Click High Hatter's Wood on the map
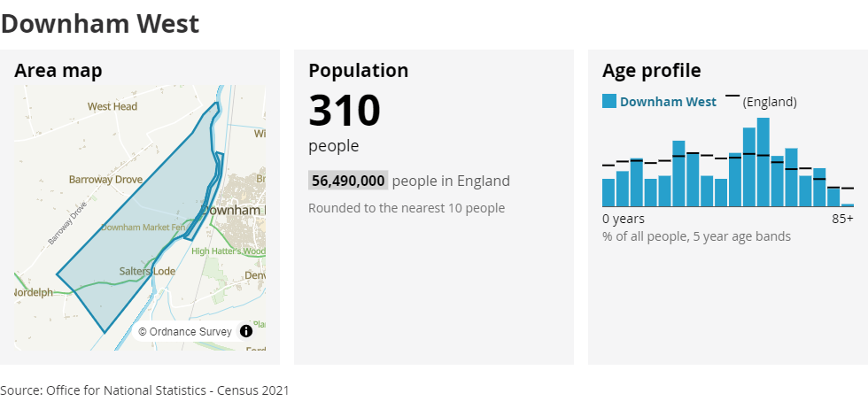This screenshot has height=409, width=868. pos(229,251)
